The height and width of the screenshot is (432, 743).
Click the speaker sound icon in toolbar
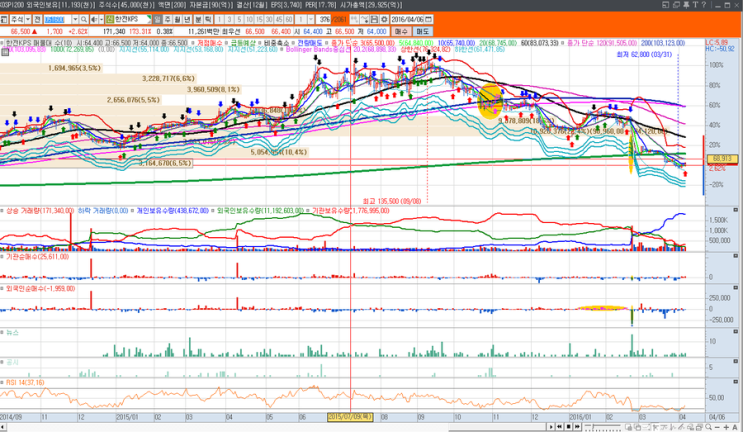coord(94,19)
